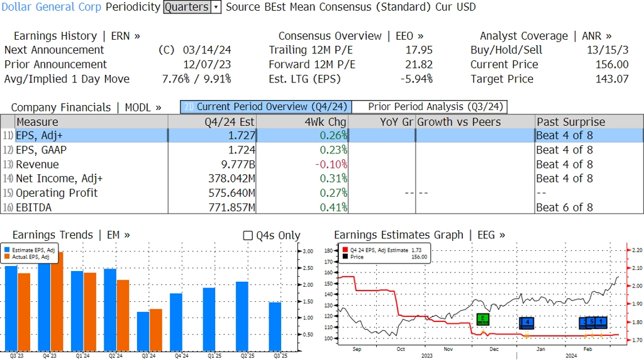The width and height of the screenshot is (644, 361).
Task: Click the Net Income estimate 378.042M
Action: pos(231,179)
